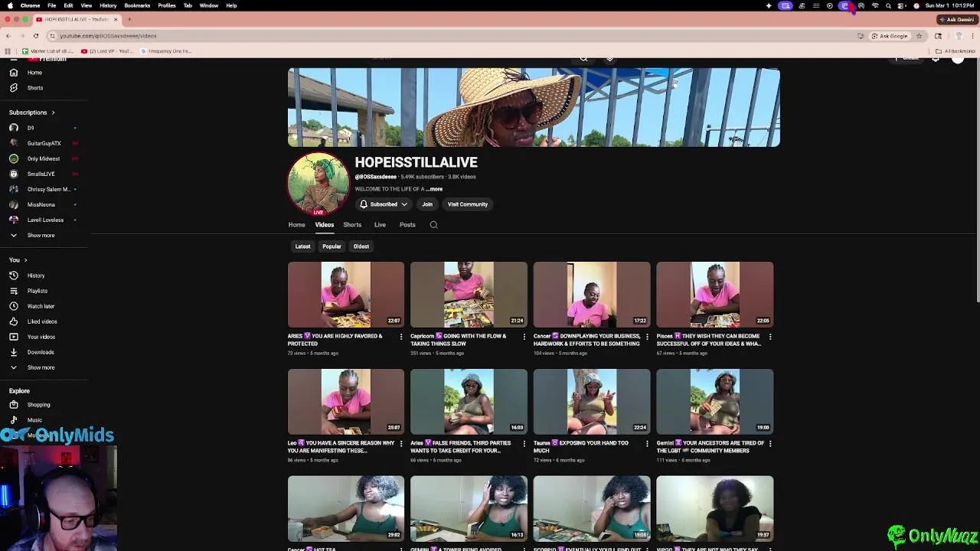Open Subscribed notification dropdown
The image size is (980, 551).
[384, 204]
